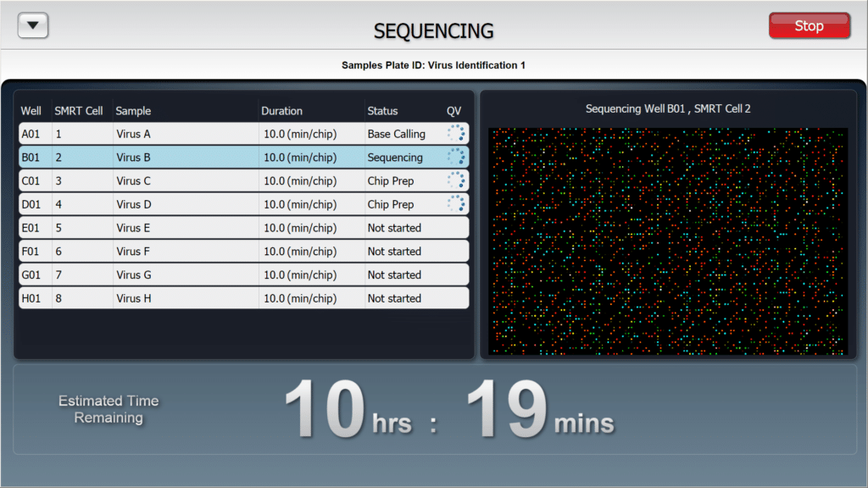Select the Virus A row in well A01
The image size is (868, 488).
point(243,134)
